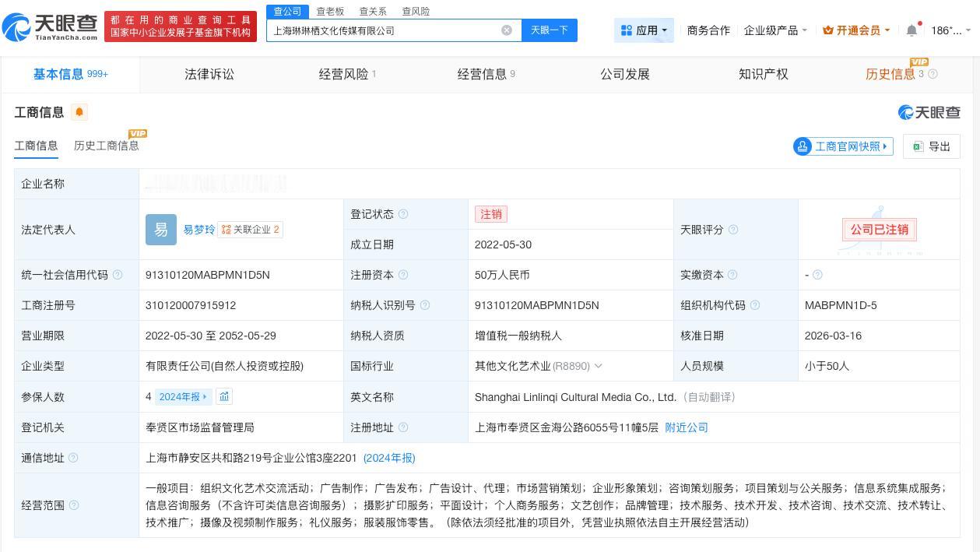Click the blue grid icon beside 应用
Screen dimensions: 980x552
[627, 30]
